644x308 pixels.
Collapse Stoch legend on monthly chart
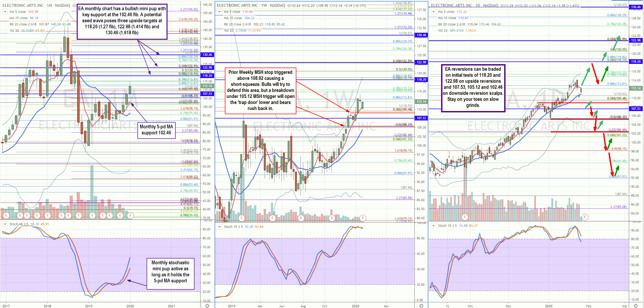tap(5, 224)
